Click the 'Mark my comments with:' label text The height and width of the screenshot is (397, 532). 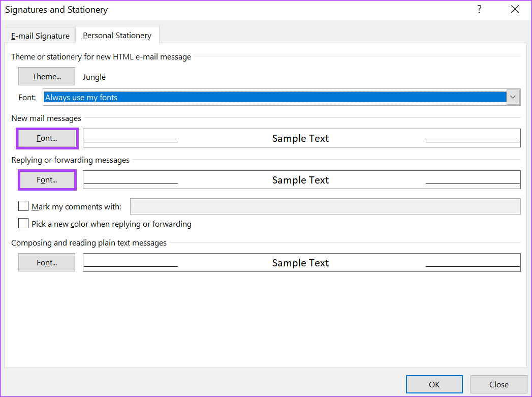76,207
